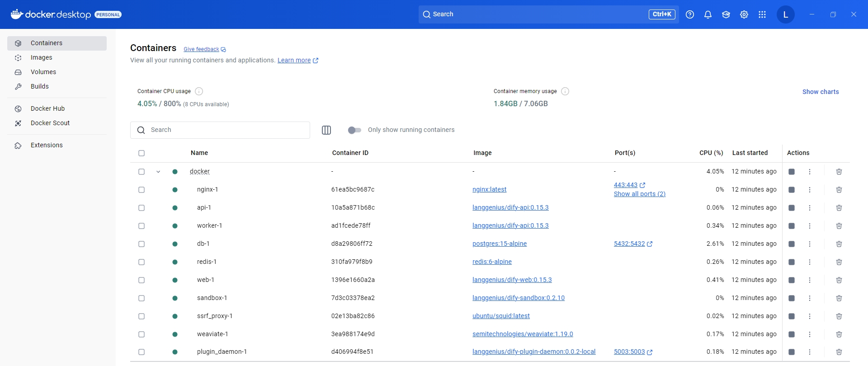Open Images in sidebar

point(57,58)
